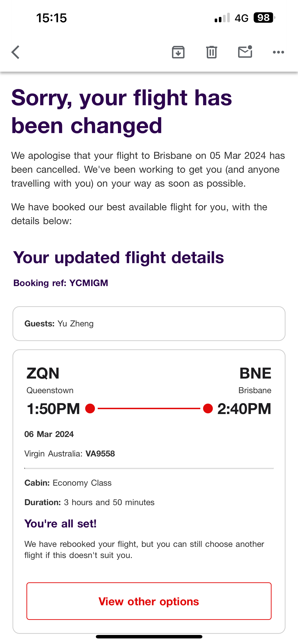Delete the email using the trash icon
This screenshot has height=644, width=298.
pos(211,52)
